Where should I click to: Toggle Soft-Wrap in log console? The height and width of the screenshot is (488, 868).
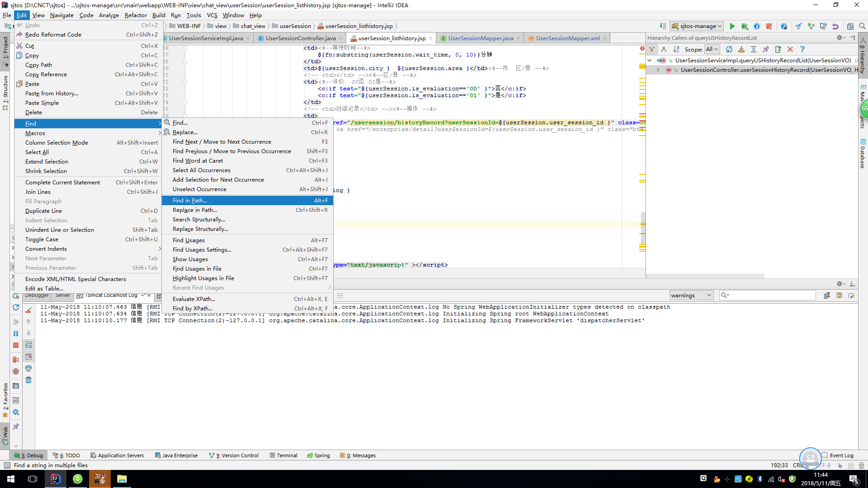point(28,345)
